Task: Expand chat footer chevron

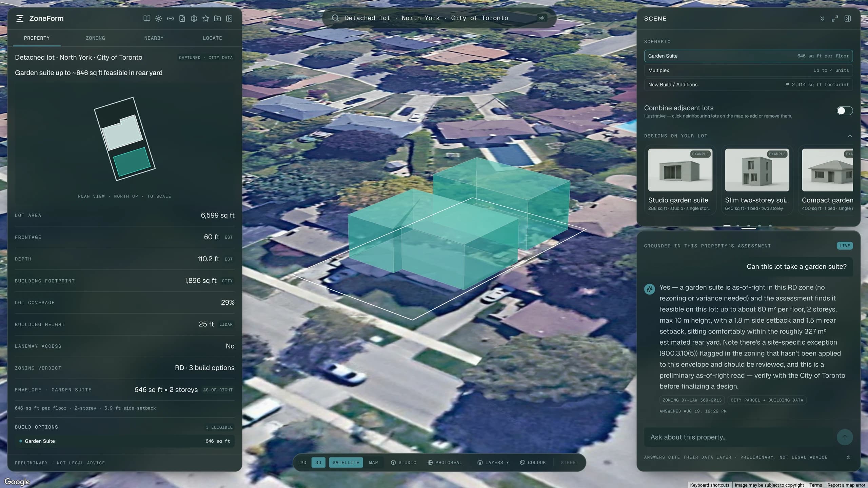Action: (x=848, y=457)
